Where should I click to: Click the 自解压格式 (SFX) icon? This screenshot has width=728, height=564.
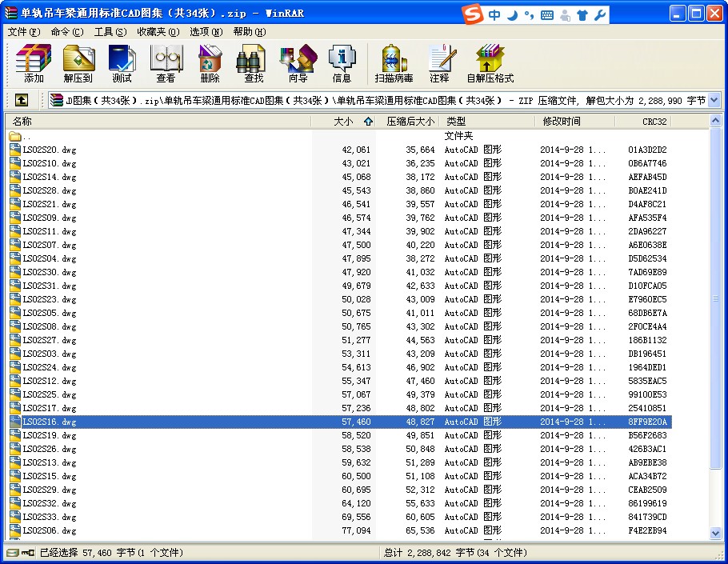pos(490,64)
